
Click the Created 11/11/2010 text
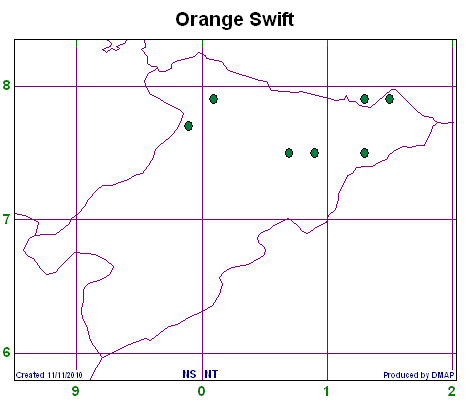[x=49, y=375]
